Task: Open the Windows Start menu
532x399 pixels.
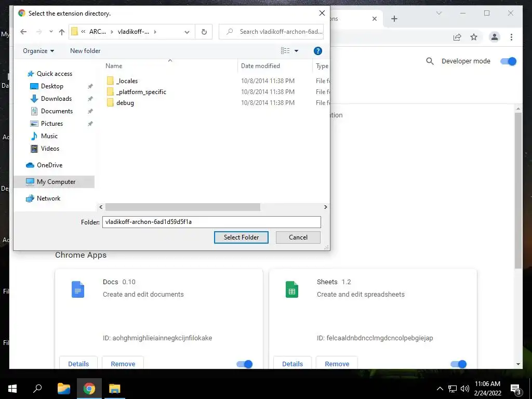Action: [12, 389]
